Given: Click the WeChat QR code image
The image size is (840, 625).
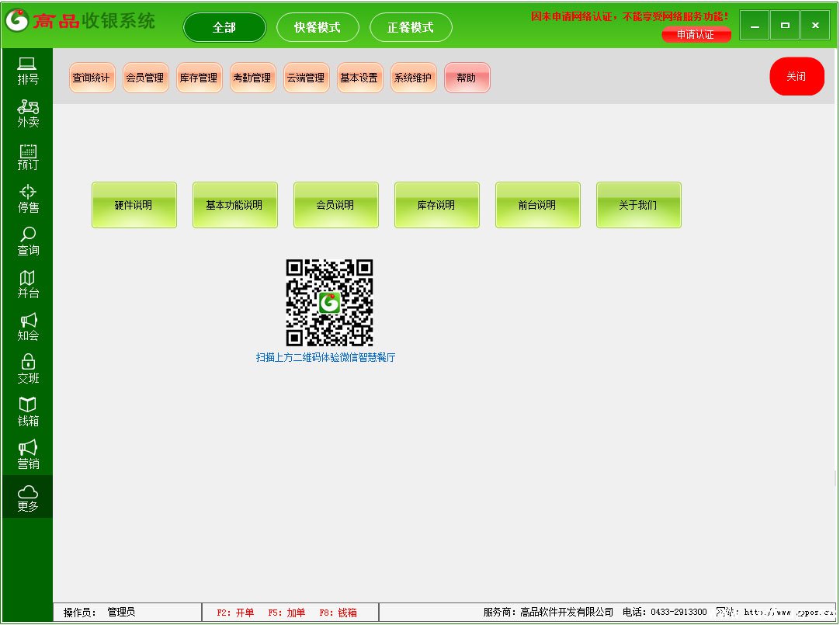Looking at the screenshot, I should [x=329, y=303].
